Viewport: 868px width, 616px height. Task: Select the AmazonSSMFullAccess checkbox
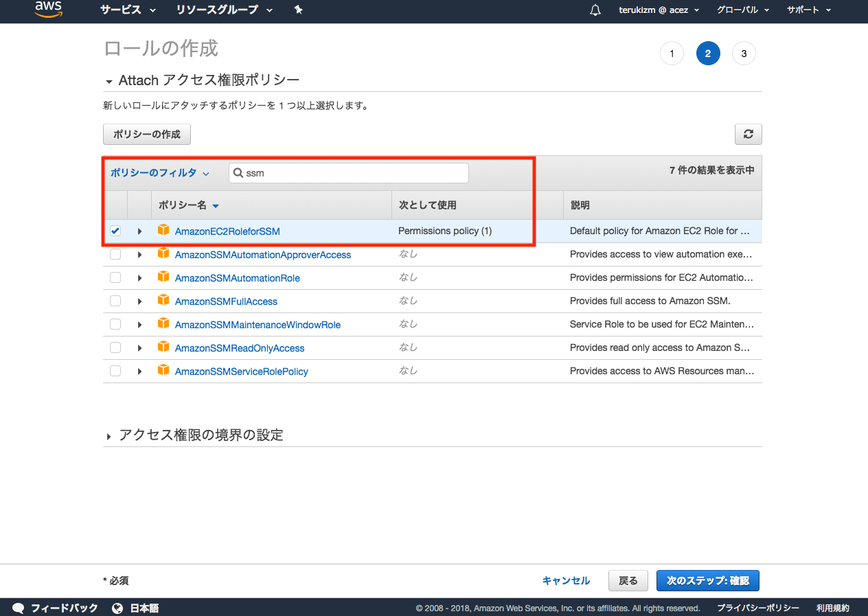pyautogui.click(x=115, y=301)
